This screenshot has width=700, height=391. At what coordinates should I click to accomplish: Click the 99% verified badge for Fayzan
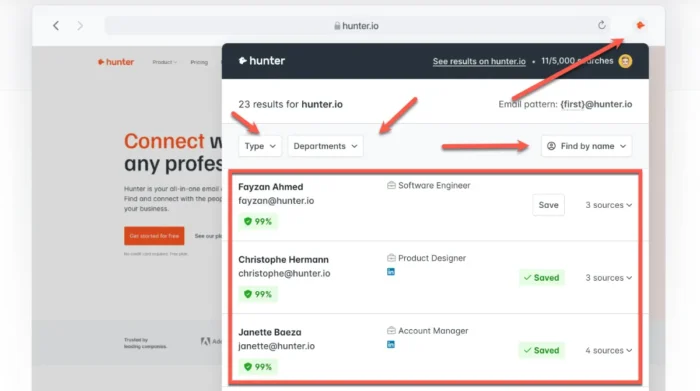coord(258,221)
